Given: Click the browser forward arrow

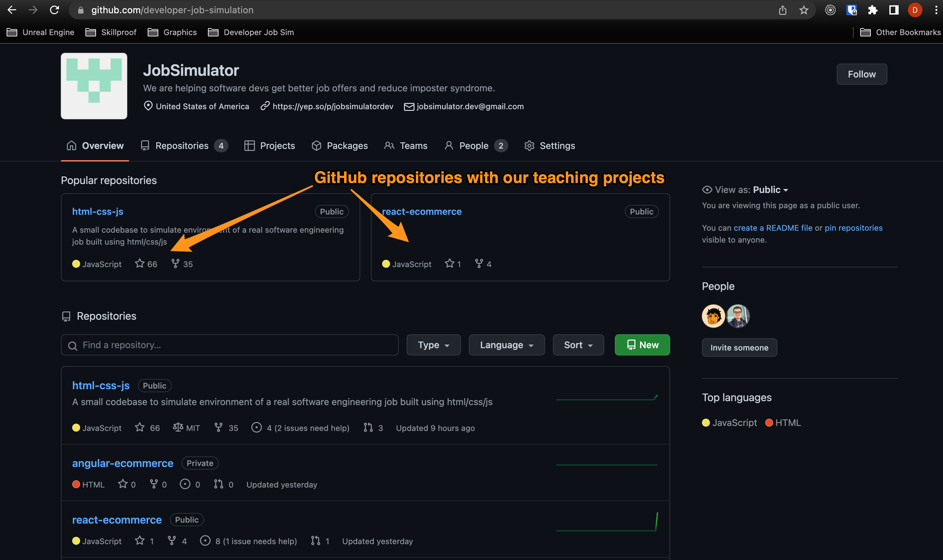Looking at the screenshot, I should coord(33,10).
